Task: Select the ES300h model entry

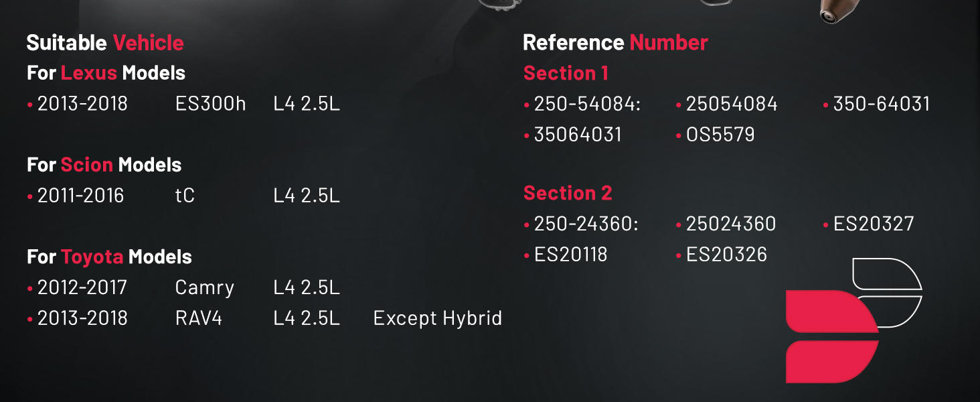Action: [211, 104]
